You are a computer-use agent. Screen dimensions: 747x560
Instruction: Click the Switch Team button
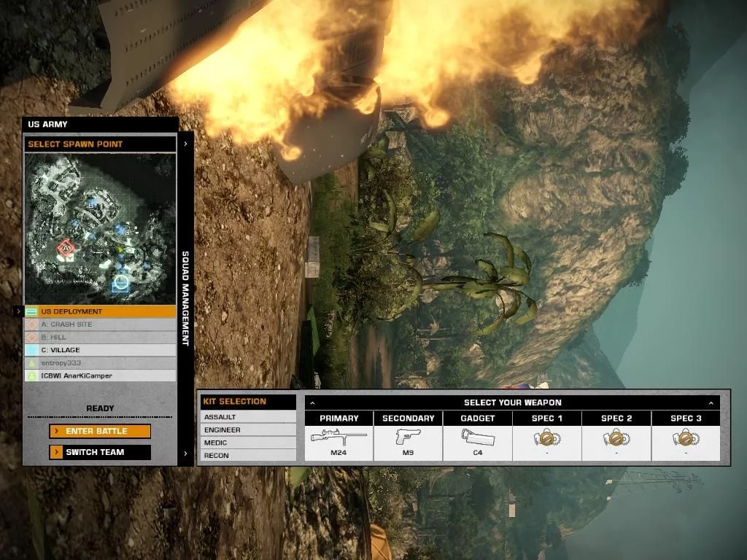coord(100,452)
